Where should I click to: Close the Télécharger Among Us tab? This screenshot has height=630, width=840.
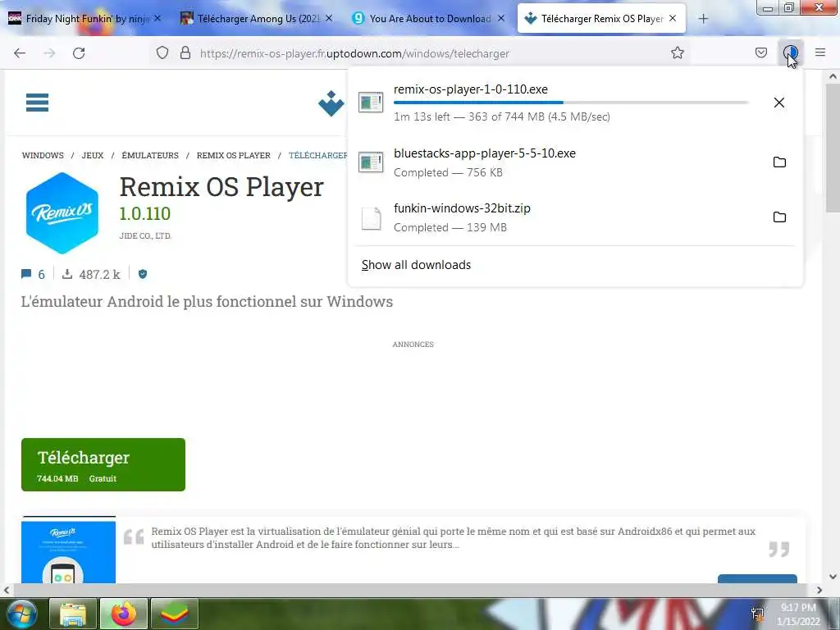tap(329, 18)
